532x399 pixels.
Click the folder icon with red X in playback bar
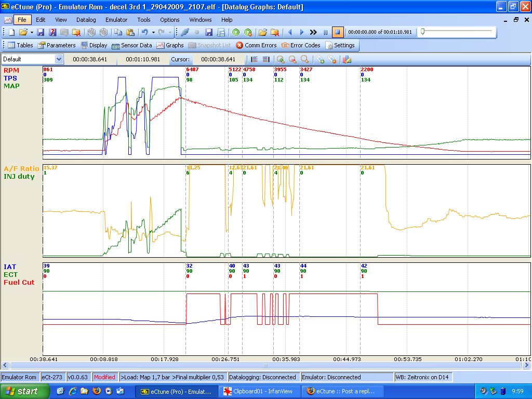(x=275, y=32)
